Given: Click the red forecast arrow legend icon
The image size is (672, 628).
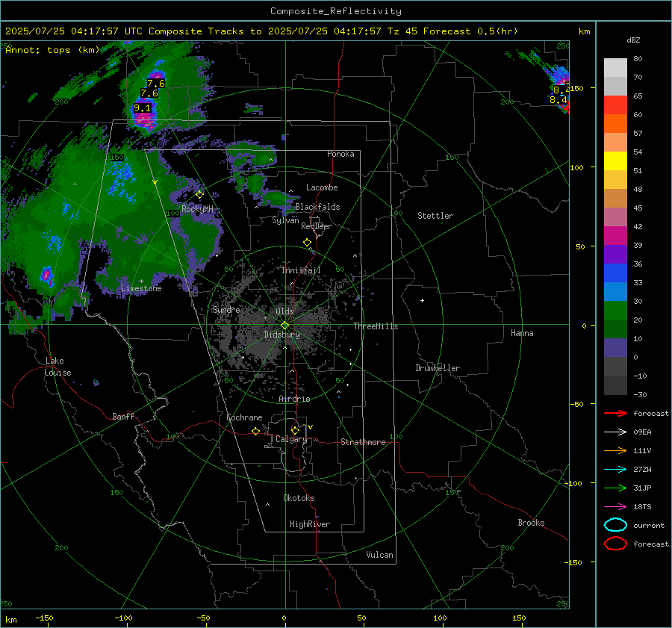Looking at the screenshot, I should pyautogui.click(x=615, y=413).
